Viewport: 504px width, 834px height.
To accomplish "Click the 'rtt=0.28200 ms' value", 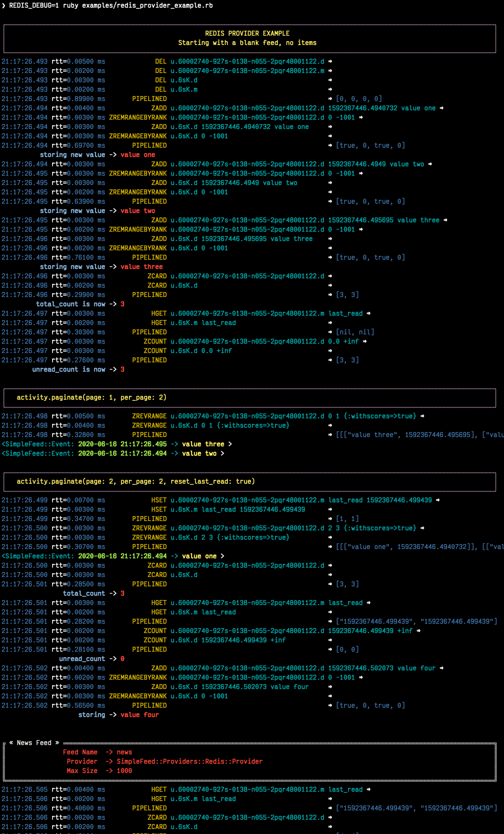I will tap(79, 622).
